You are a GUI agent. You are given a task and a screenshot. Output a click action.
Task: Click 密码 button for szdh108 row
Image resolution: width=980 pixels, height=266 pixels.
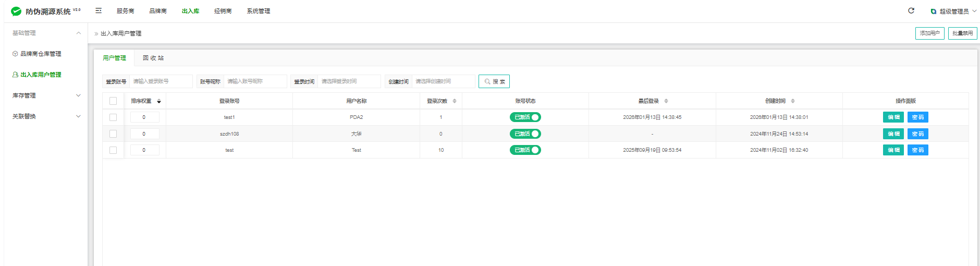click(917, 134)
